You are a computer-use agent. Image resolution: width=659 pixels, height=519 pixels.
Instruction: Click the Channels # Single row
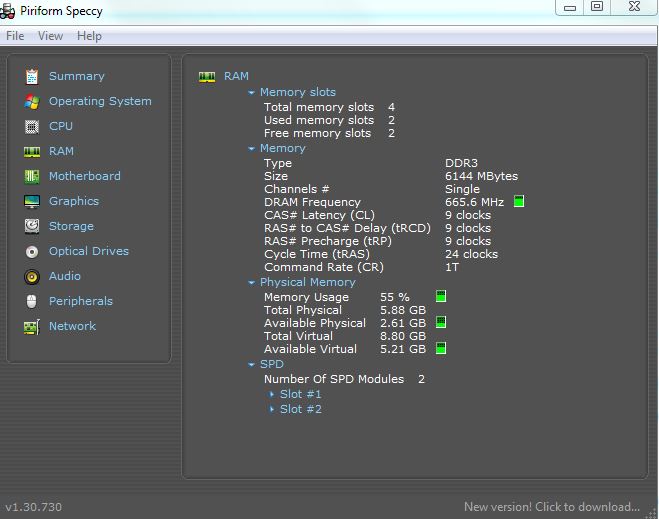coord(372,189)
